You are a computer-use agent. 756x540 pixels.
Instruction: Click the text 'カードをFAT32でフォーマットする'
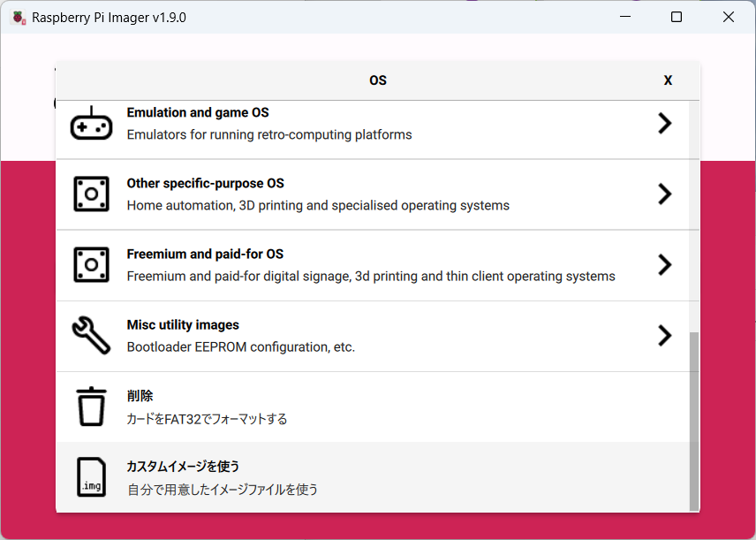pyautogui.click(x=207, y=418)
